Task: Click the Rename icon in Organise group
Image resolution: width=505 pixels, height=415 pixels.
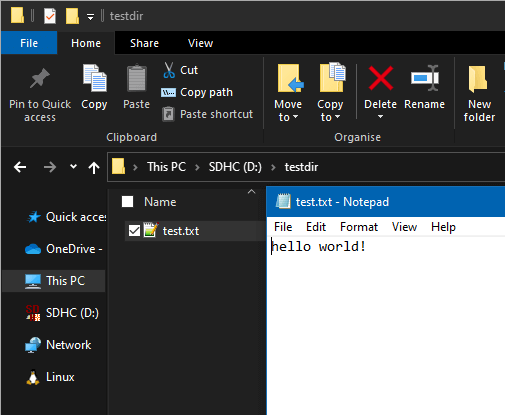Action: coord(425,78)
